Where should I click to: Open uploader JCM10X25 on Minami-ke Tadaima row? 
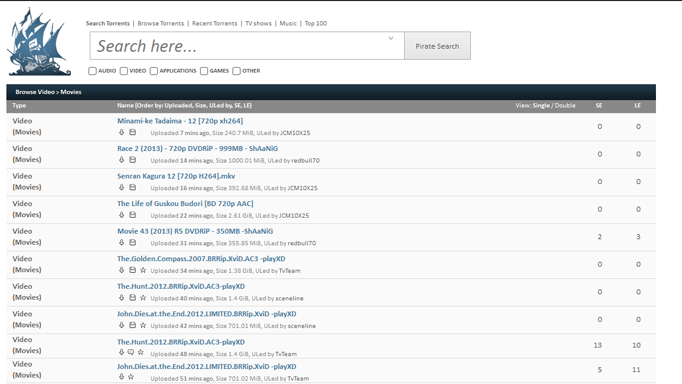coord(295,133)
